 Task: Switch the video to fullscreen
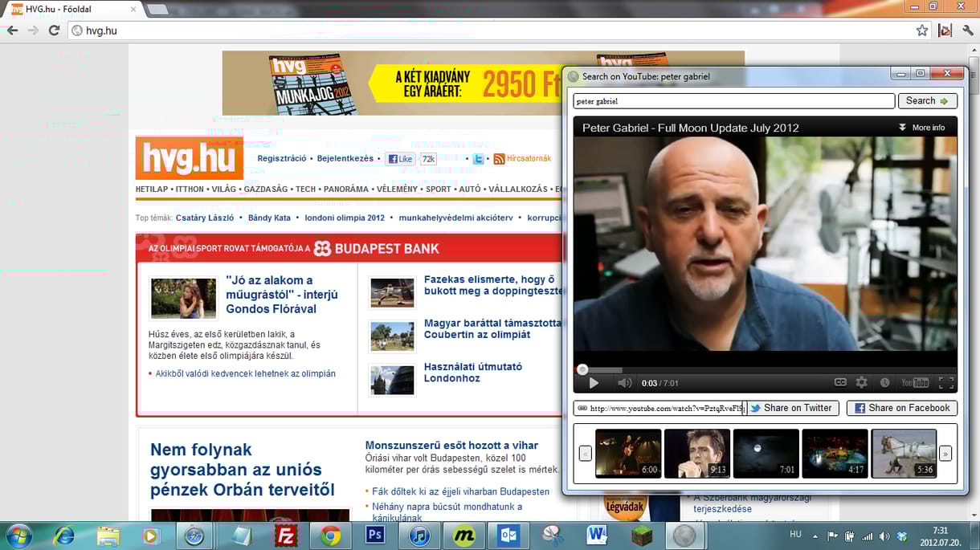[x=945, y=383]
